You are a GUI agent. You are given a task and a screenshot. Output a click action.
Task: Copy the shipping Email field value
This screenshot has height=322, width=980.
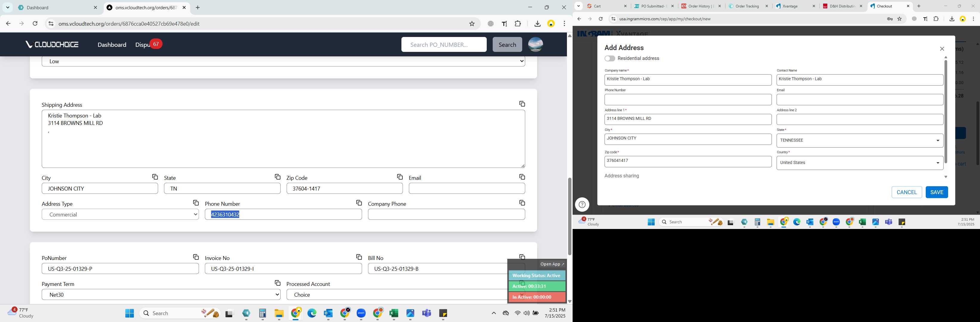[522, 177]
